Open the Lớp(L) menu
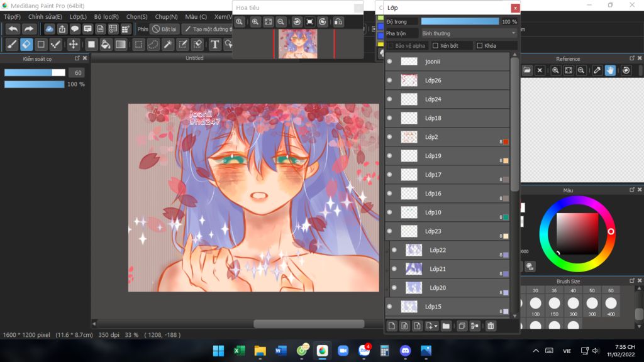The image size is (644, 362). tap(78, 17)
